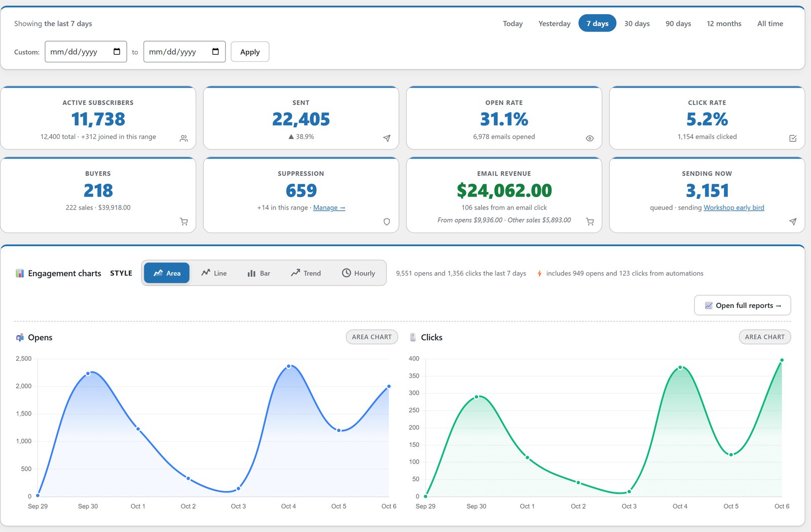The image size is (811, 532).
Task: Click AREA CHART badge on Opens chart
Action: tap(372, 337)
